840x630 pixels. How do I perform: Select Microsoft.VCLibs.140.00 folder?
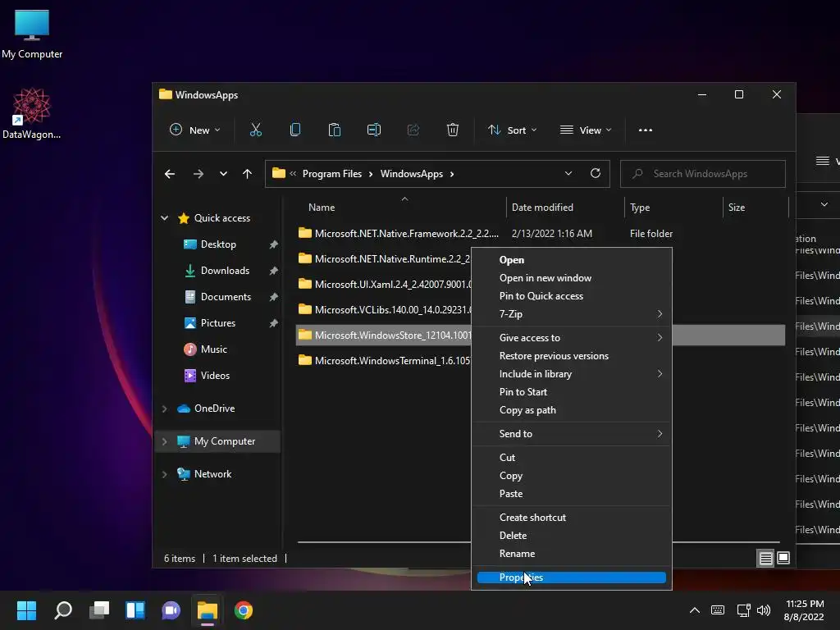tap(384, 309)
